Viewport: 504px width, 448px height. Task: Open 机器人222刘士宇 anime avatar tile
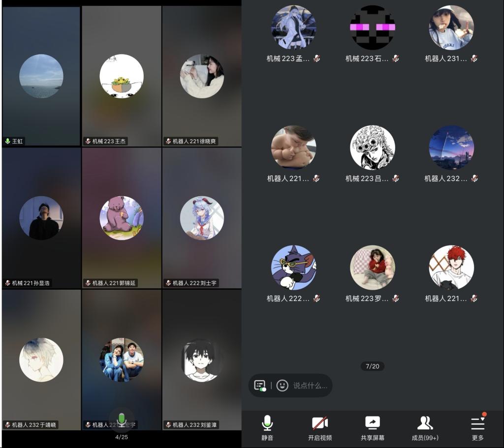coord(202,218)
